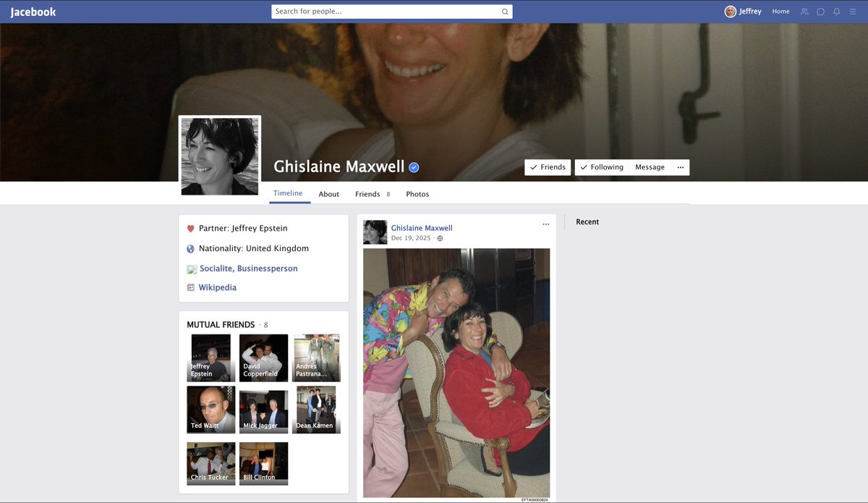Click the public globe icon beside the post date

(x=440, y=238)
